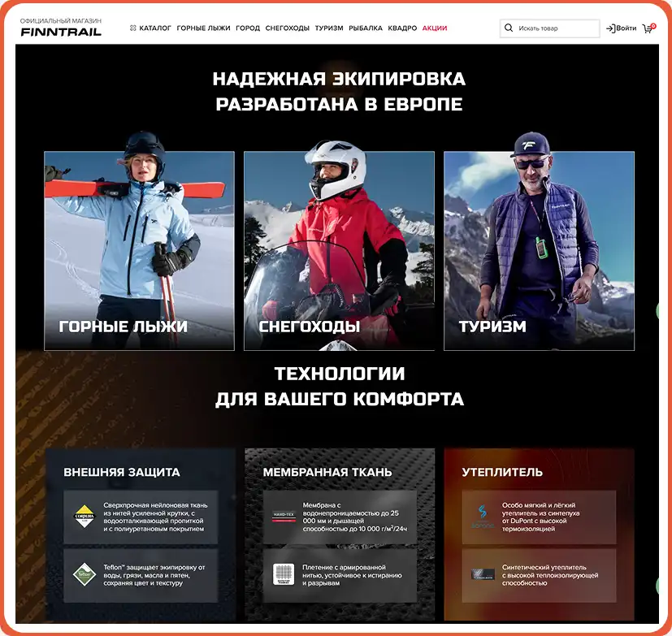Select the СНЕГОХОДЫ menu item
Viewport: 672px width, 636px height.
pos(285,28)
